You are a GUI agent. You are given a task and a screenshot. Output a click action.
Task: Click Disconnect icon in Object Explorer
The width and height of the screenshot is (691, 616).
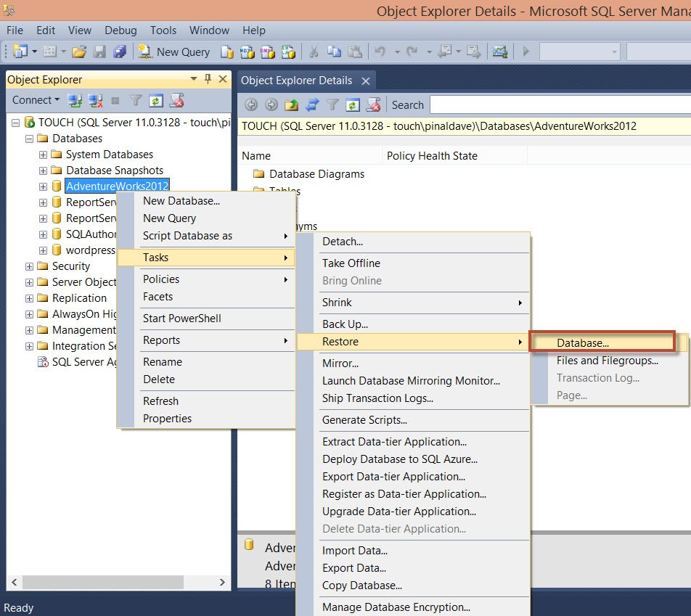point(95,101)
